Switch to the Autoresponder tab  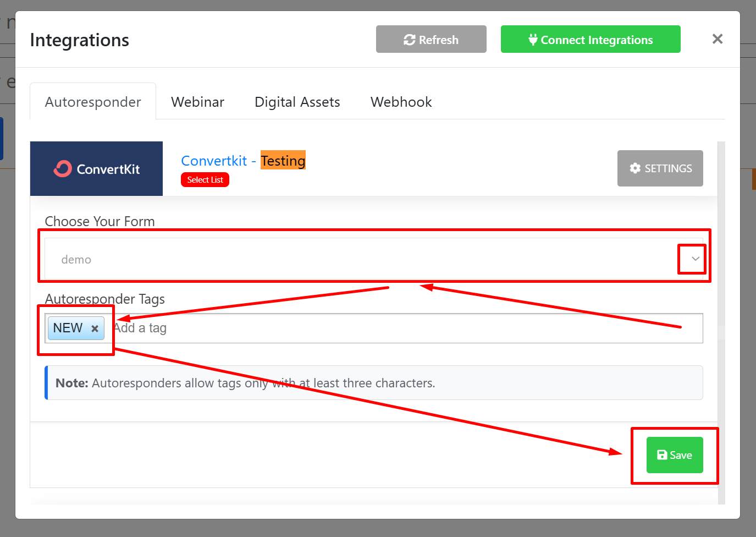[x=93, y=102]
